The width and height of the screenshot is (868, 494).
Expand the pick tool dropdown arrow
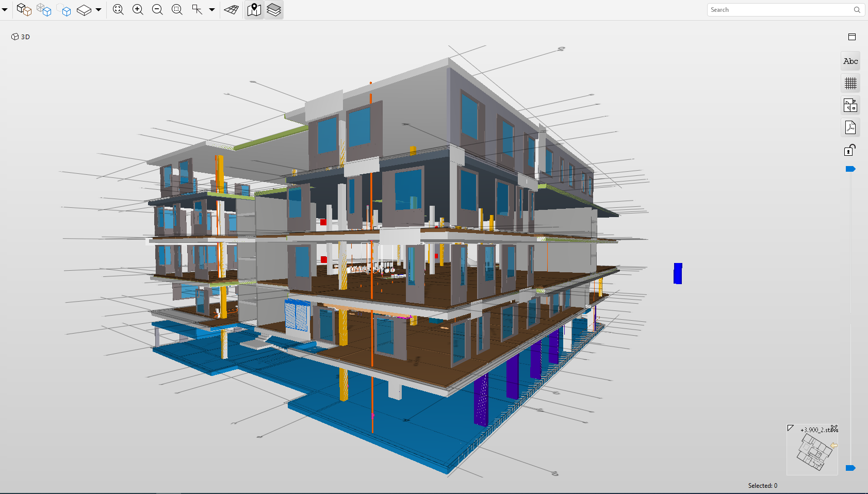[x=212, y=10]
